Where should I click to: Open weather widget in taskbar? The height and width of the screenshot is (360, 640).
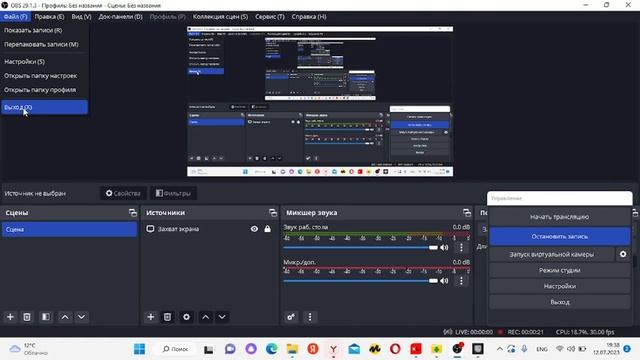pyautogui.click(x=29, y=349)
